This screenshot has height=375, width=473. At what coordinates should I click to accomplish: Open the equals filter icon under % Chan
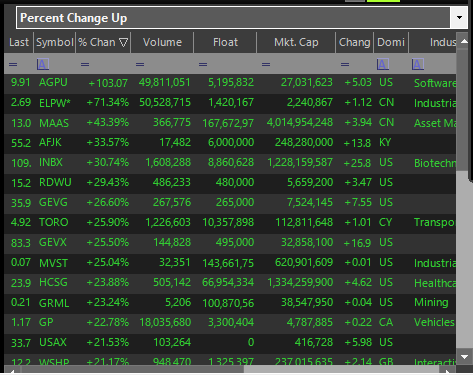(85, 64)
